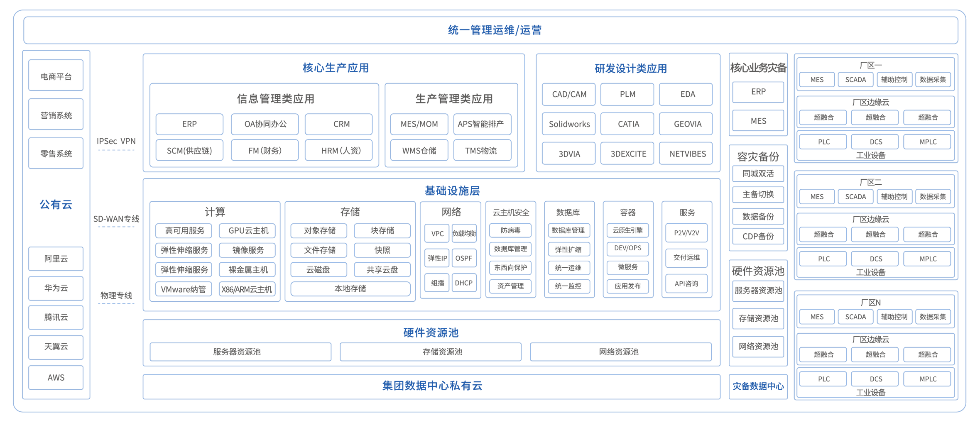This screenshot has width=980, height=430.
Task: Select the Solidworks box
Action: 569,124
